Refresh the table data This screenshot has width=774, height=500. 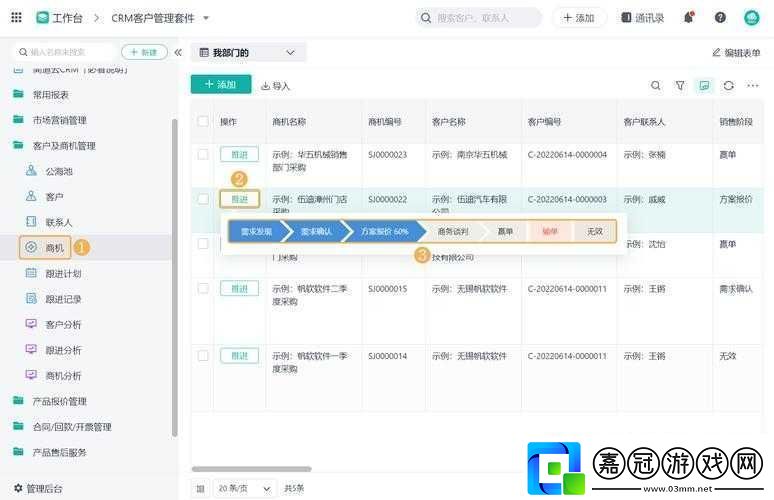click(x=729, y=85)
